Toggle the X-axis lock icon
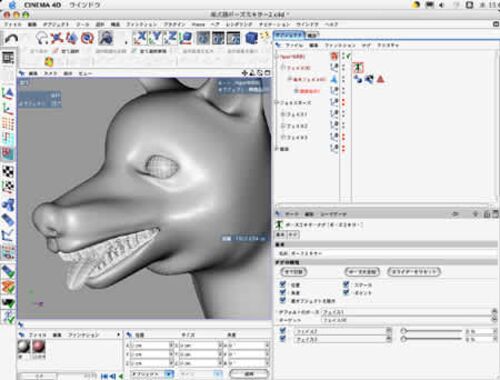Screen dimensions: 500x380 pyautogui.click(x=140, y=38)
